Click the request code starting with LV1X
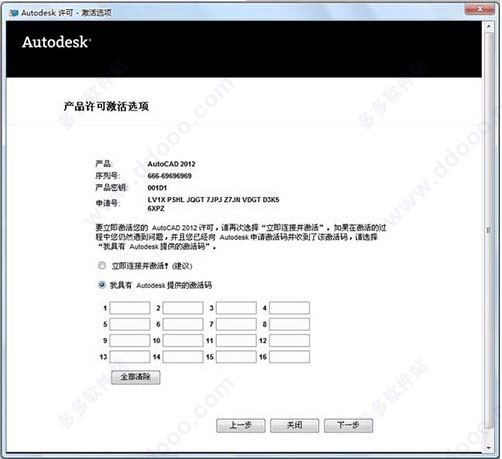 coord(213,200)
